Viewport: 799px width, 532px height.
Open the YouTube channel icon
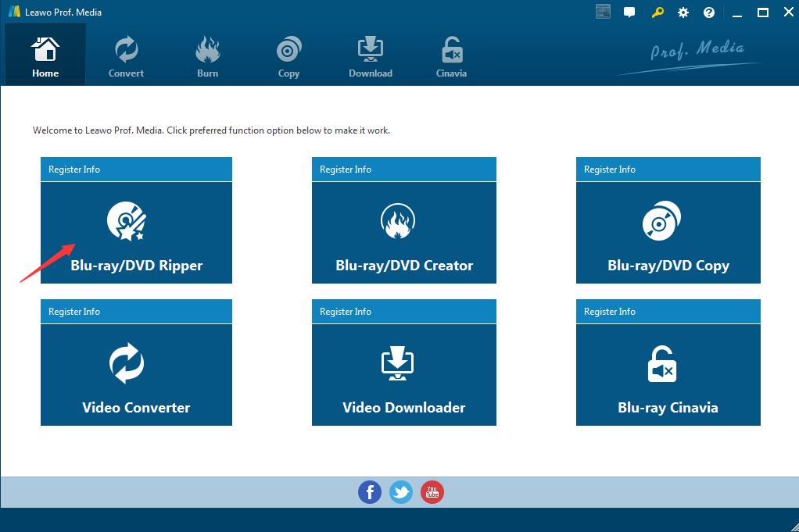[x=432, y=492]
